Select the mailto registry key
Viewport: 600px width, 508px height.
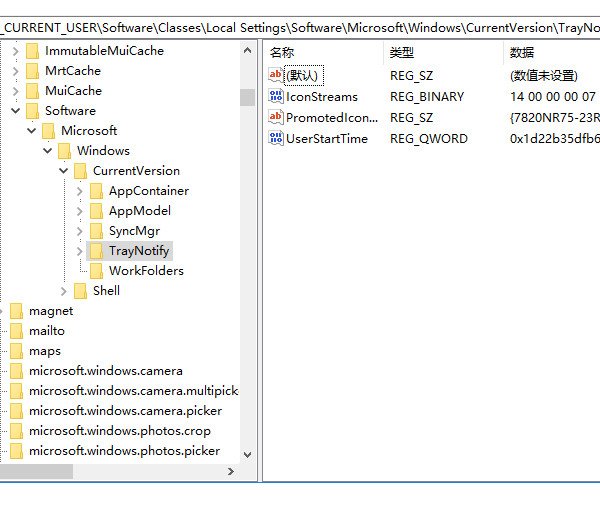[47, 331]
